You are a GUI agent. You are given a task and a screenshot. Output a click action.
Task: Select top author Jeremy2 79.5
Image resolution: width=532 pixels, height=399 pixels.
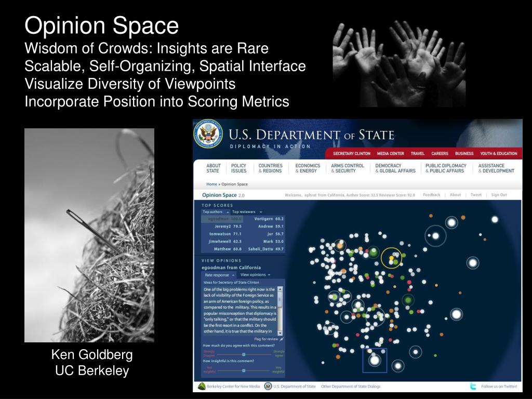(x=228, y=227)
